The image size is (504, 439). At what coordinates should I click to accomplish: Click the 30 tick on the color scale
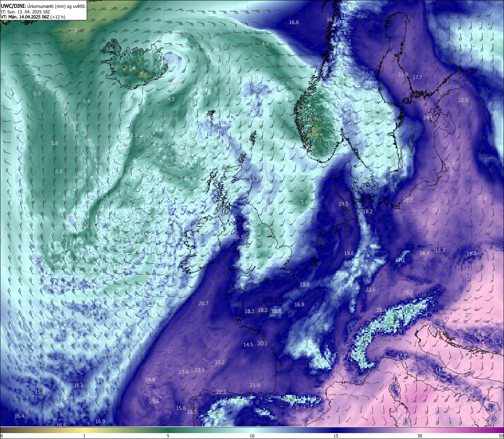(x=420, y=436)
